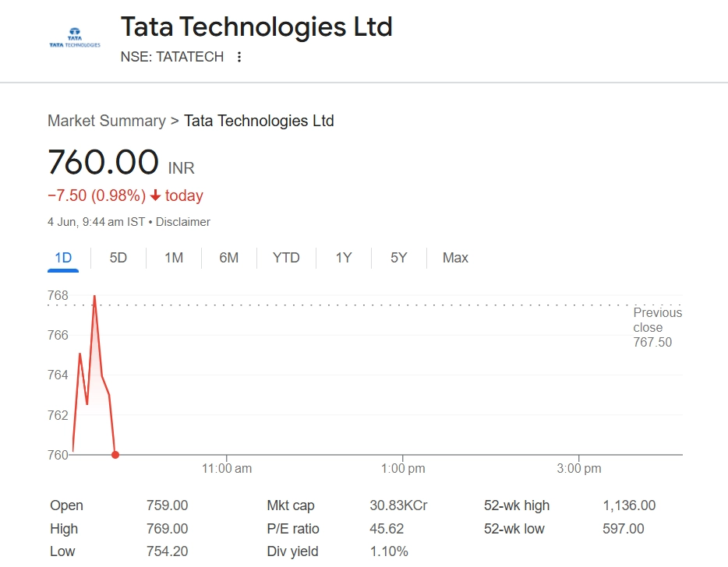
Task: Click the Tata Technologies logo
Action: (x=75, y=40)
